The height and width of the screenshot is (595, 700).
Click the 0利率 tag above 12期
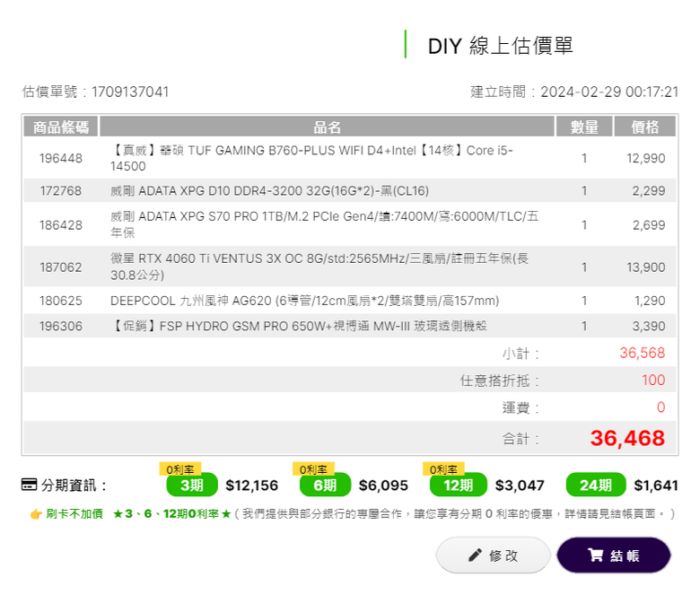coord(443,469)
